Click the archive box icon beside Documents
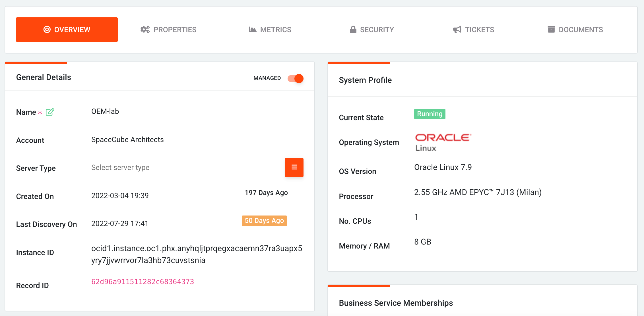 click(x=551, y=29)
